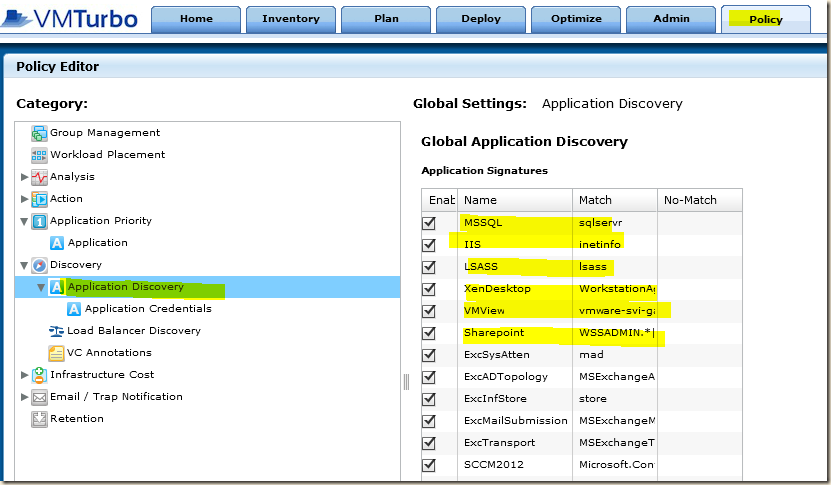Viewport: 831px width, 485px height.
Task: Click the No-Match column header
Action: 700,200
